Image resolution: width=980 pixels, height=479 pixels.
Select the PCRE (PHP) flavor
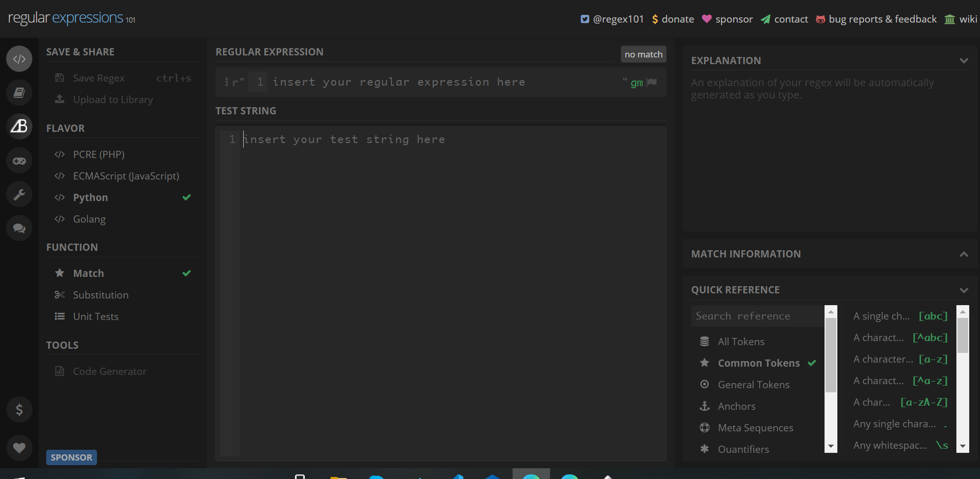click(x=98, y=154)
